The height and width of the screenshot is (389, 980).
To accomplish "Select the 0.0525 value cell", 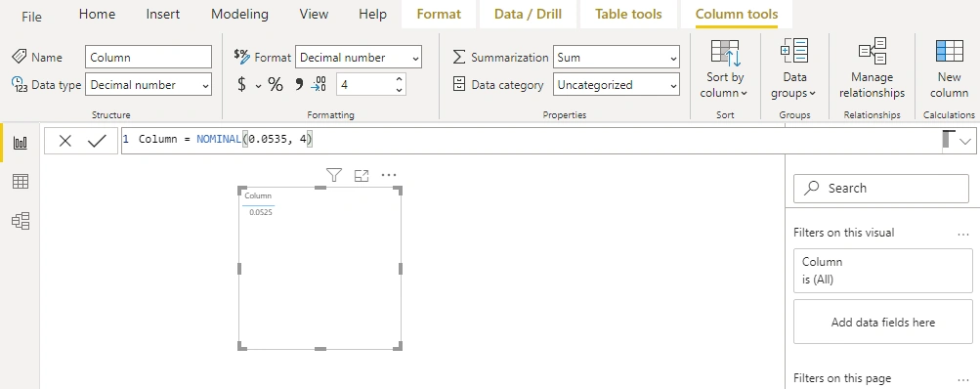I will point(261,213).
